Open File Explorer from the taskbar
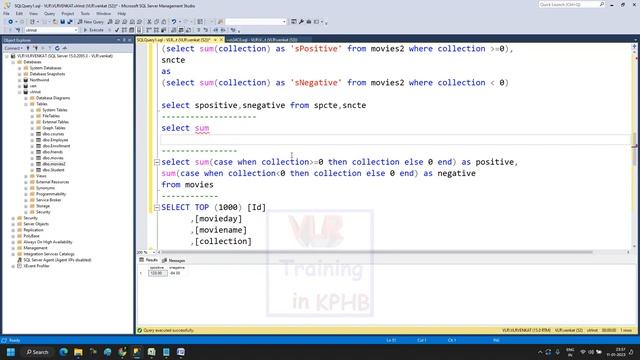The width and height of the screenshot is (640, 360). [x=78, y=352]
